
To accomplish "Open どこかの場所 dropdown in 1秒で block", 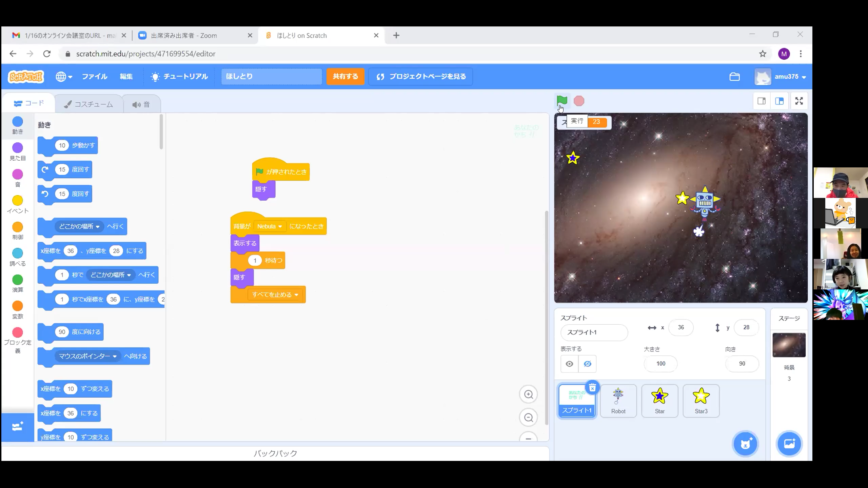I will 110,275.
